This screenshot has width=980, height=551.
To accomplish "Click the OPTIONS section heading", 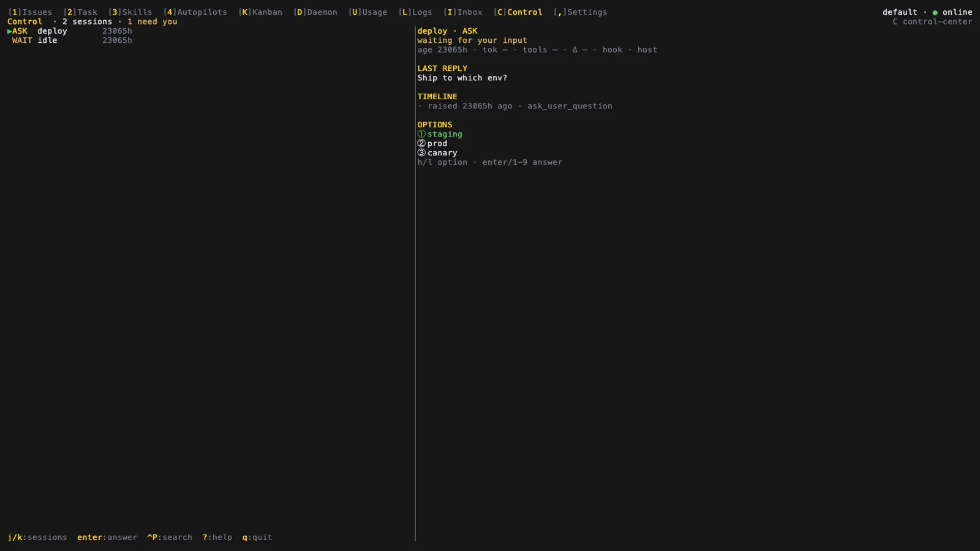I will pyautogui.click(x=435, y=125).
